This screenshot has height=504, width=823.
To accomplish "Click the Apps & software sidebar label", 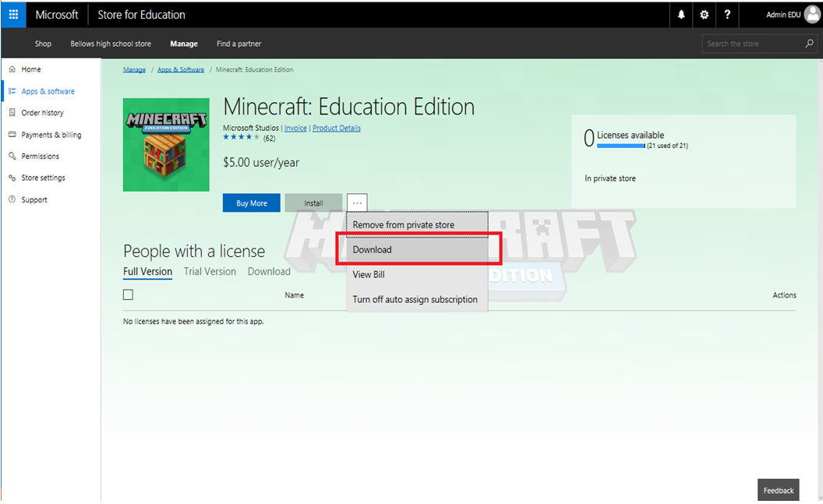I will pos(48,91).
